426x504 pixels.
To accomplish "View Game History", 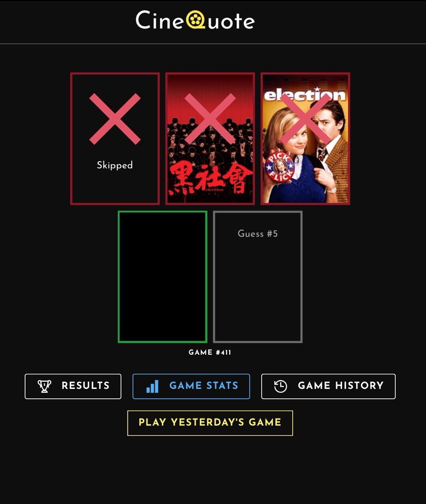I will point(328,386).
